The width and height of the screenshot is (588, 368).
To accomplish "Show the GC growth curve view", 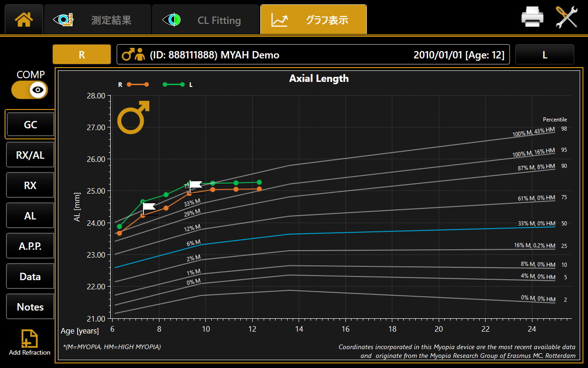I will click(30, 125).
